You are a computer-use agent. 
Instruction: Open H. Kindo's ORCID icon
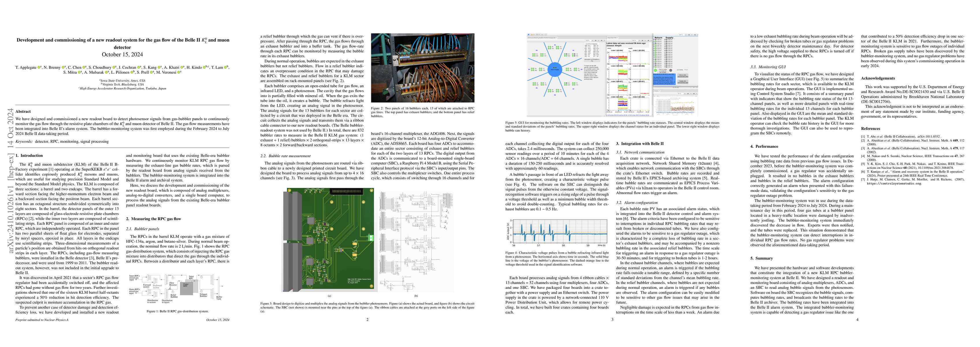pos(204,67)
